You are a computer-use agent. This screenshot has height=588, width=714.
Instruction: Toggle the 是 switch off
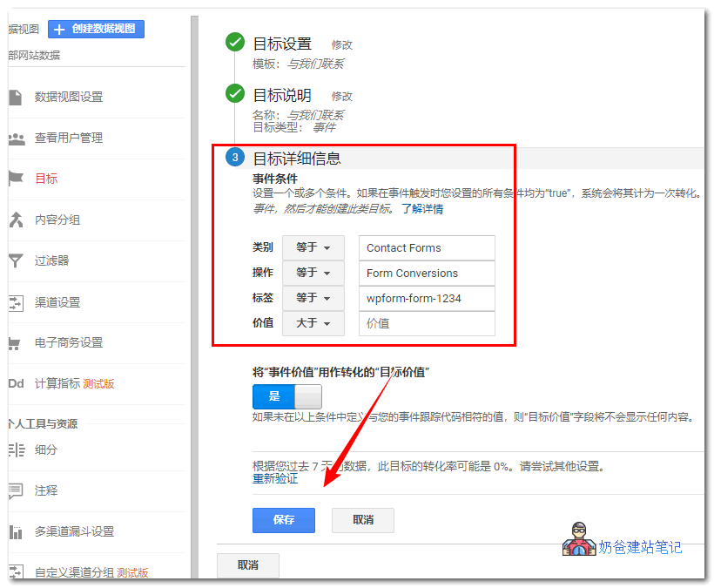point(286,396)
